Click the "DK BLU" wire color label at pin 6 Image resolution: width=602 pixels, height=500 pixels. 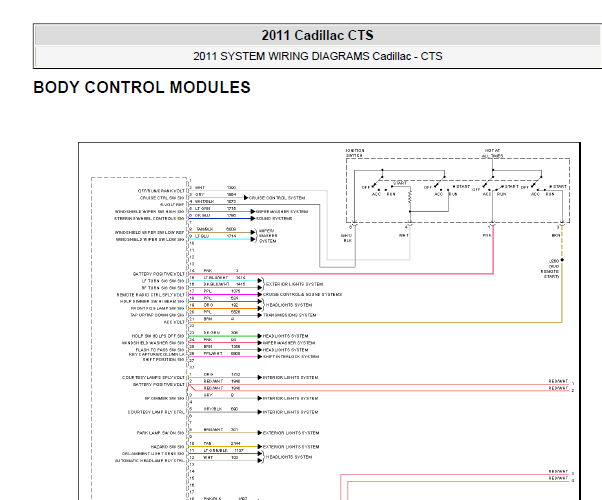(x=203, y=215)
